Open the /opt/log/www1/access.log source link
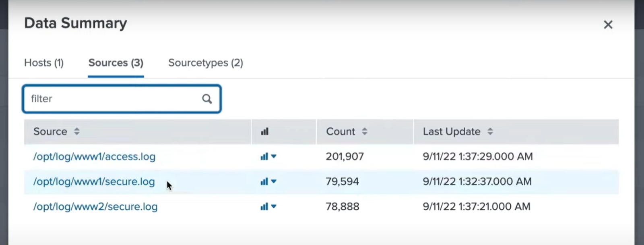 pos(94,156)
